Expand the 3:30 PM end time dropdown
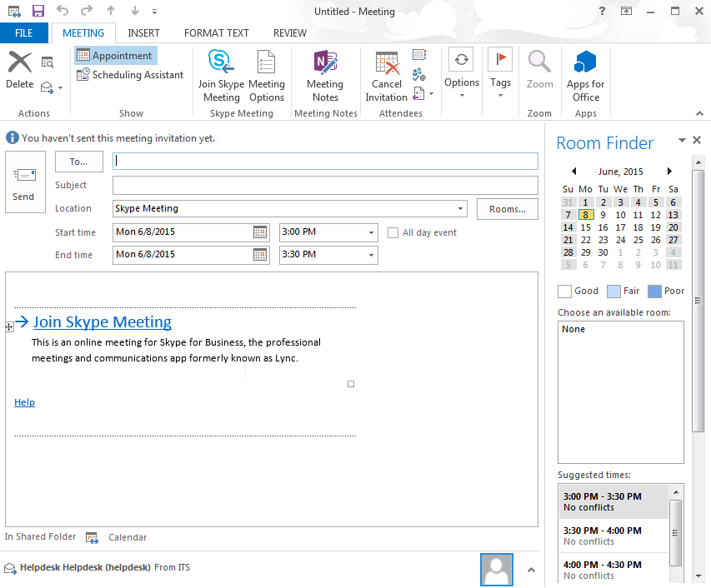 click(372, 255)
